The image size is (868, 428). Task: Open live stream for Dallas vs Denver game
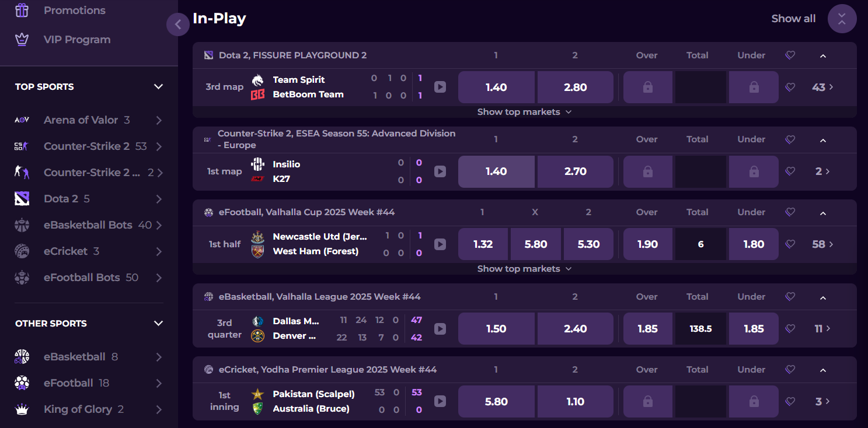click(x=440, y=328)
